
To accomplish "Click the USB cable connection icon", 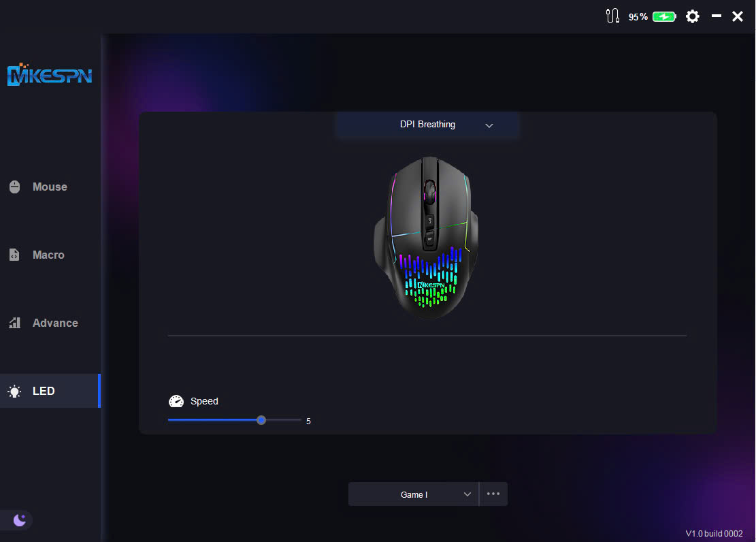I will tap(612, 16).
